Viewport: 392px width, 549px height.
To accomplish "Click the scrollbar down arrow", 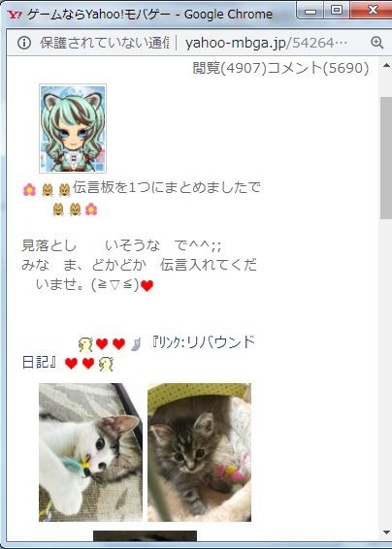I will [x=386, y=533].
